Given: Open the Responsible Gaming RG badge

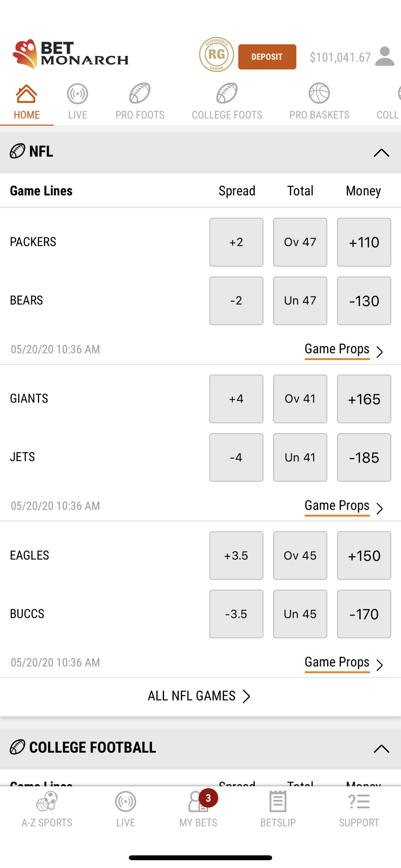Looking at the screenshot, I should pos(217,55).
